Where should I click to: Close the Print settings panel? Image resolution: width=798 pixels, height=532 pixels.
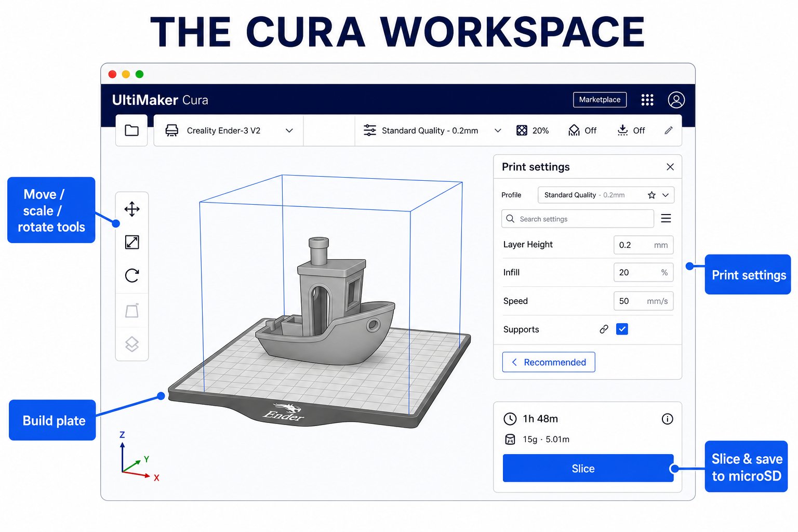tap(670, 167)
